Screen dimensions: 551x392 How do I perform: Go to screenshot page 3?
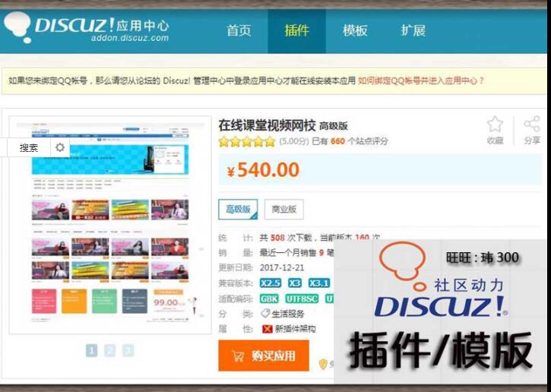point(128,350)
